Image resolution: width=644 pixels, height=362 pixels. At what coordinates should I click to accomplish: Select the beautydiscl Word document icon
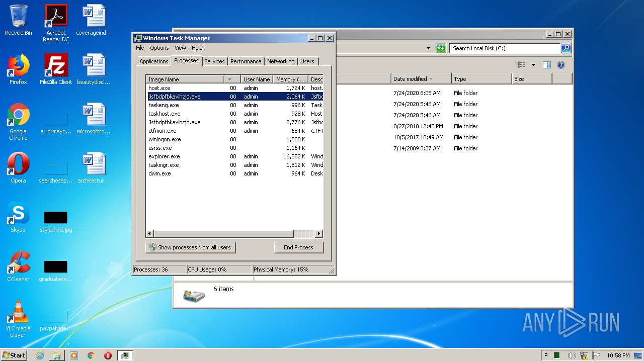94,69
